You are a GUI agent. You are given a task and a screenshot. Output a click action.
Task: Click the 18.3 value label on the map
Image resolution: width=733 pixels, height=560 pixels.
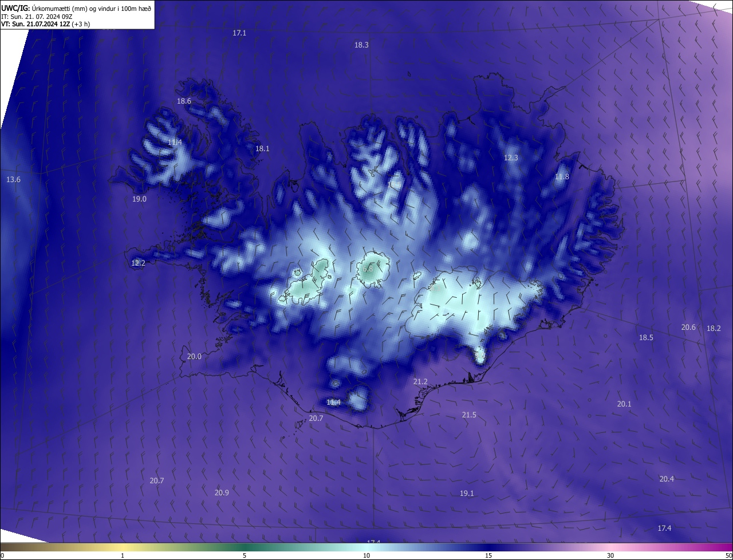[x=361, y=45]
